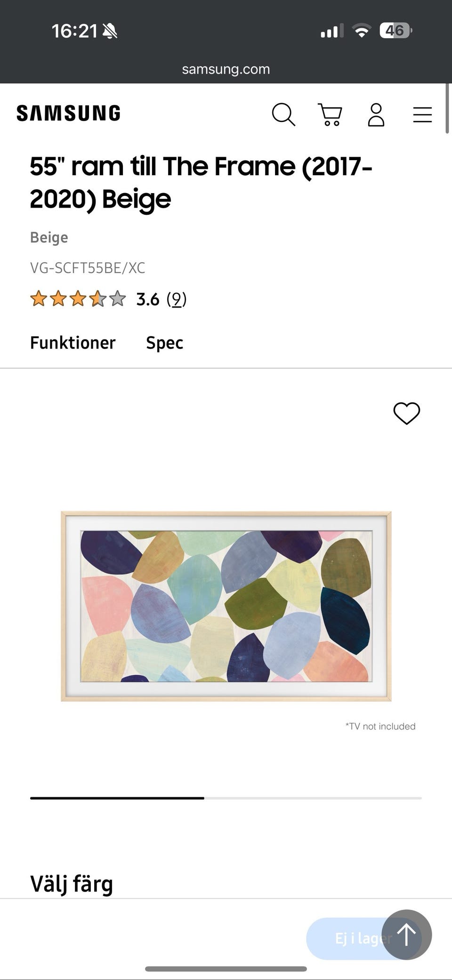452x980 pixels.
Task: Click the Samsung logo
Action: [x=69, y=113]
